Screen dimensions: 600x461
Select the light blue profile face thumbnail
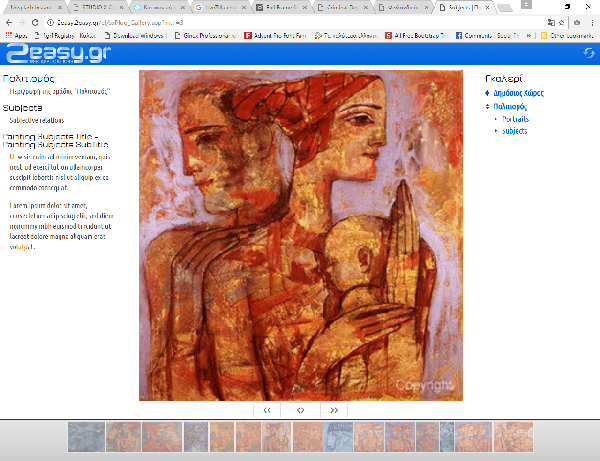point(338,437)
